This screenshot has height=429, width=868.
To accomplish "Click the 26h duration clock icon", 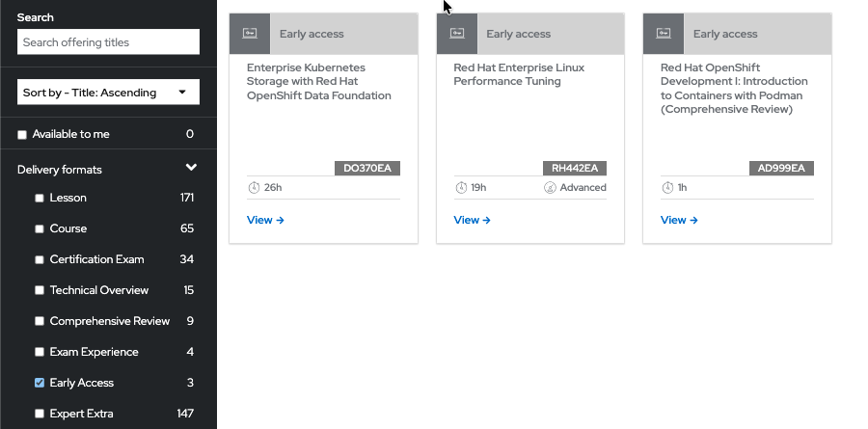I will 254,187.
